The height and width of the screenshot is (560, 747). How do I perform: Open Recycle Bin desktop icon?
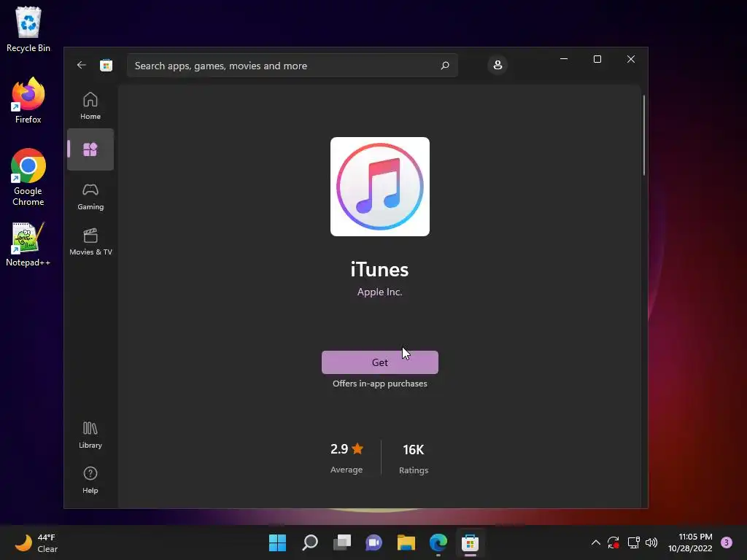tap(28, 29)
